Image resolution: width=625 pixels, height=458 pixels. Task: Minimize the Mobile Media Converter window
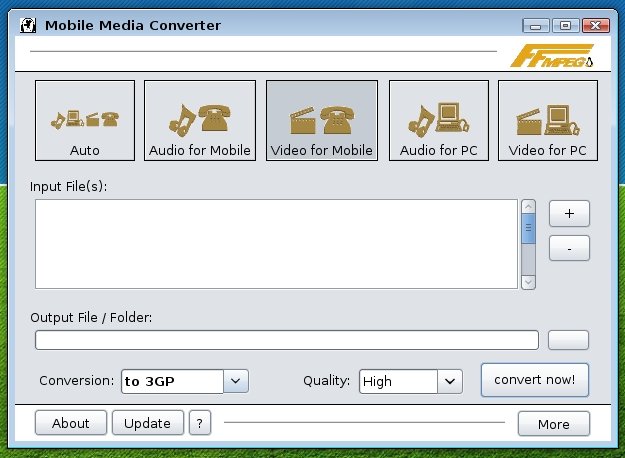pos(536,26)
